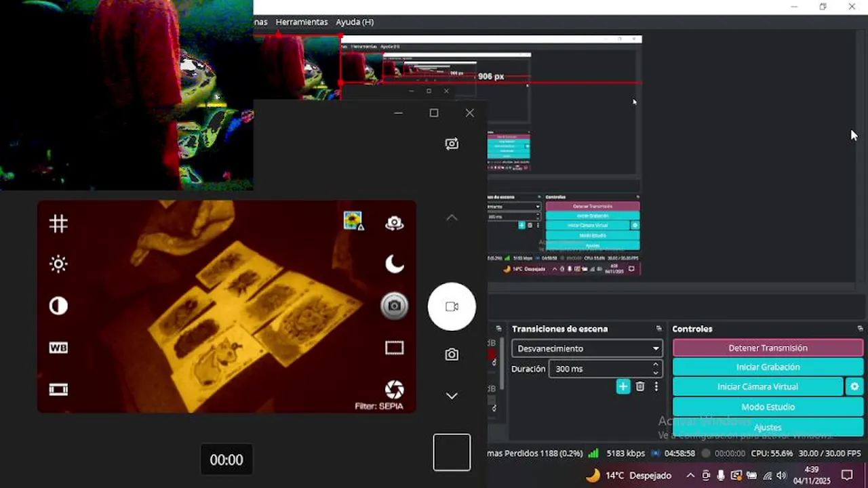Flip camera with the rotate icon inside the sepia preview
Viewport: 868px width, 488px height.
tap(394, 223)
